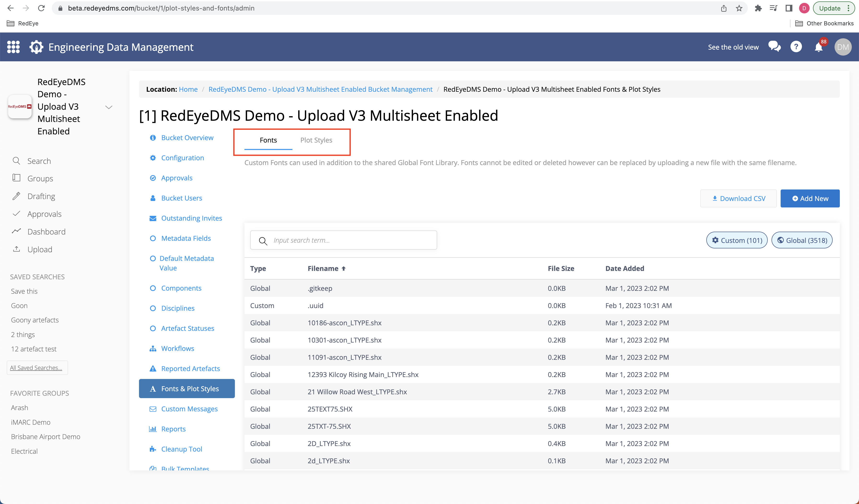Open Disciplines admin page
The height and width of the screenshot is (504, 859).
pyautogui.click(x=178, y=308)
